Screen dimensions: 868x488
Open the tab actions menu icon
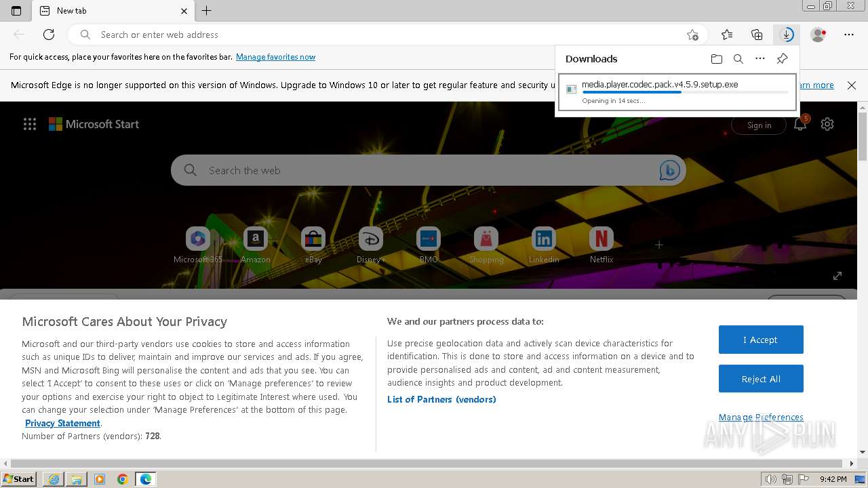(16, 11)
